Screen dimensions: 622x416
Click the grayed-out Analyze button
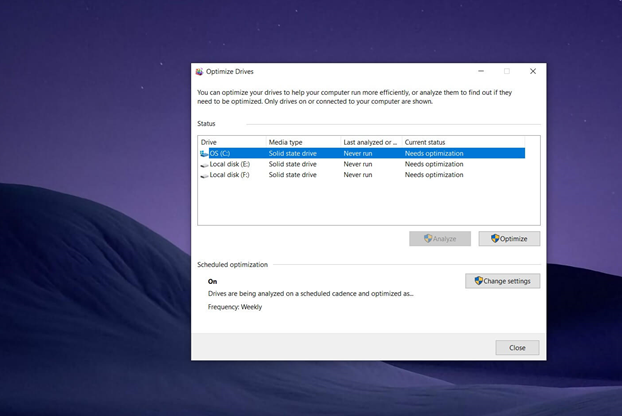coord(440,239)
